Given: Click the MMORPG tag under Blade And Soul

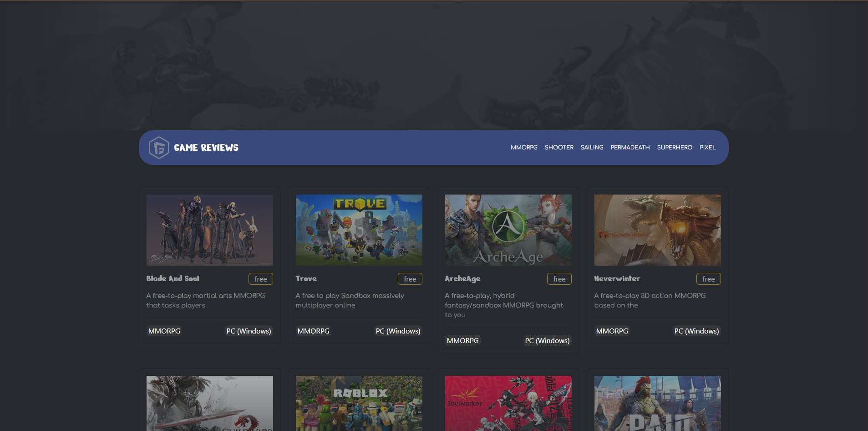Looking at the screenshot, I should tap(164, 331).
